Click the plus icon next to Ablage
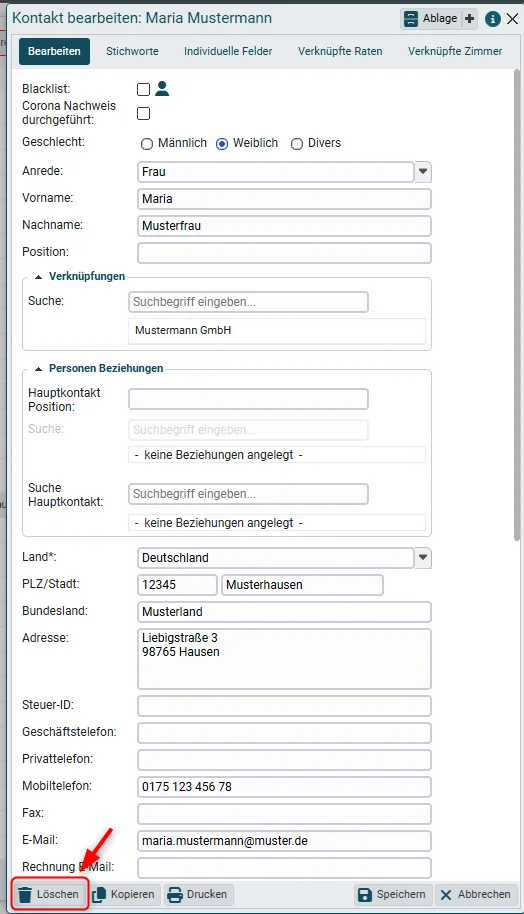The width and height of the screenshot is (524, 914). point(469,19)
